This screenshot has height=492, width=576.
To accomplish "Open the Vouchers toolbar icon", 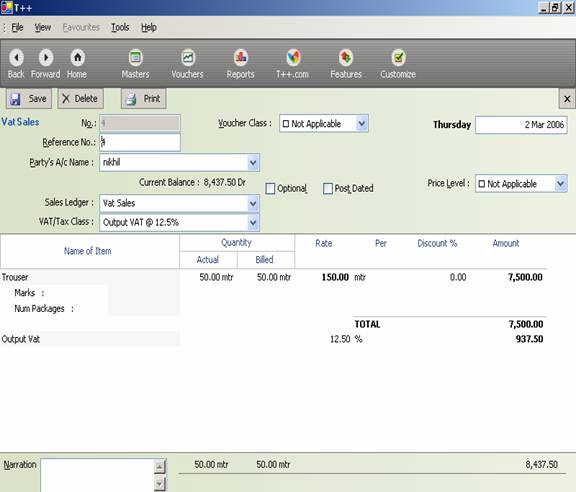I will click(x=188, y=57).
